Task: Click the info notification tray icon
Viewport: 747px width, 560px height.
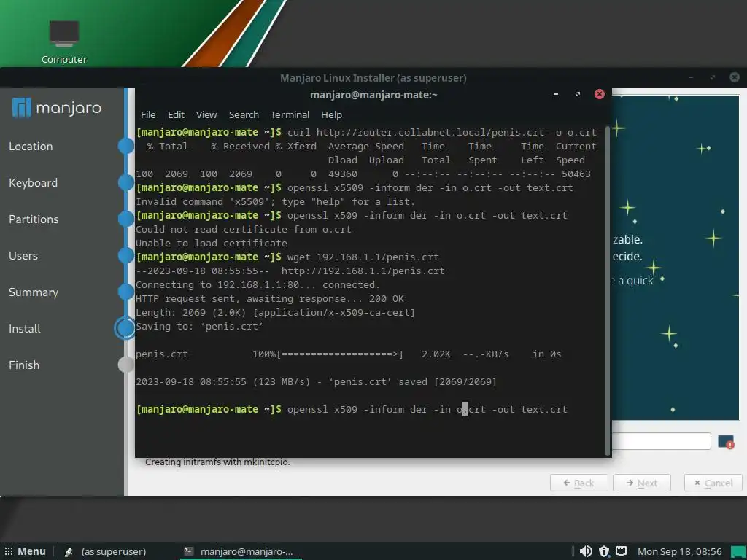Action: 603,551
